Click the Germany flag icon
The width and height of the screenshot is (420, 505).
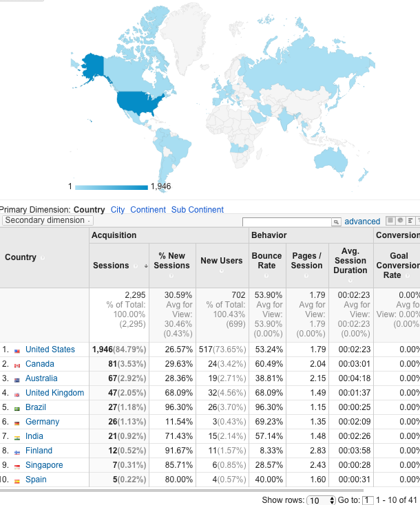click(x=17, y=423)
